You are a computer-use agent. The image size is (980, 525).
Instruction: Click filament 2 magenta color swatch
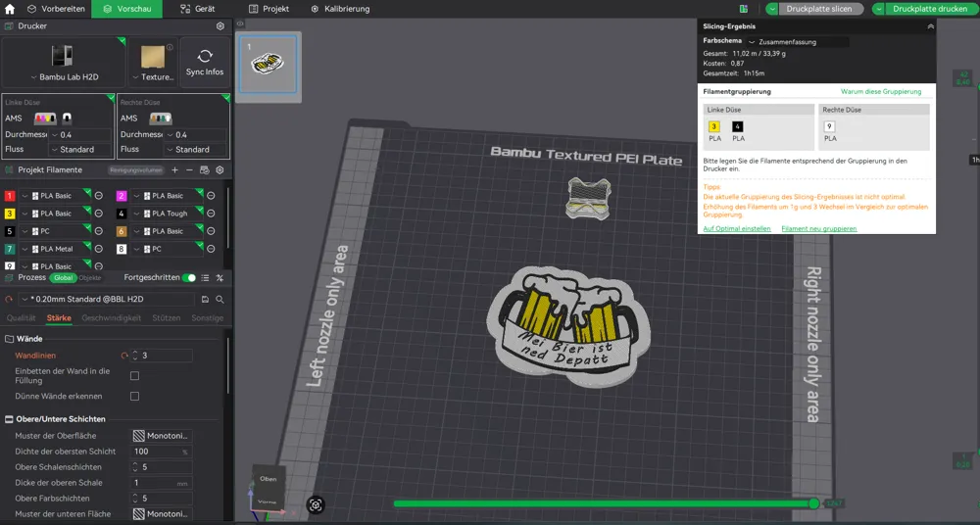point(122,196)
